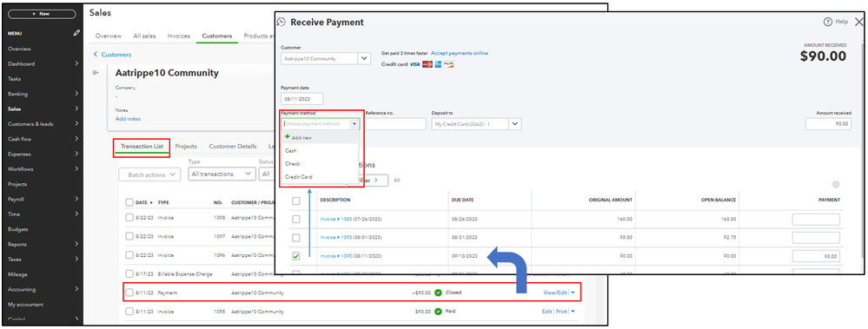This screenshot has width=868, height=329.
Task: Switch to the Transaction List tab
Action: click(x=142, y=147)
